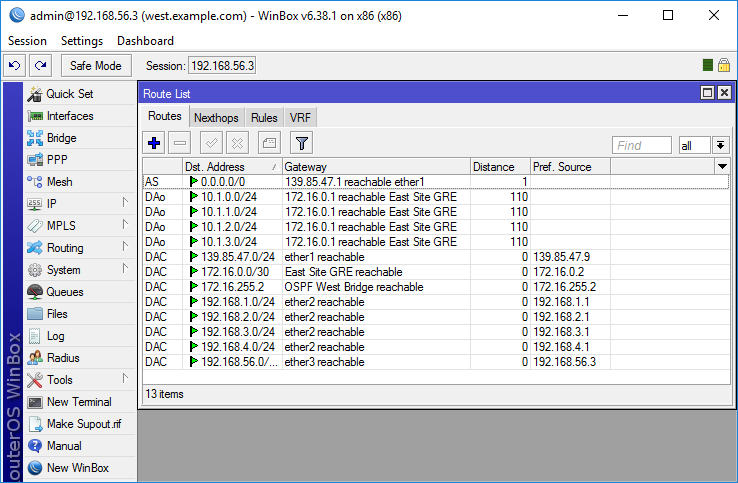Switch to the Nexthops tab
This screenshot has height=483, width=738.
tap(216, 118)
